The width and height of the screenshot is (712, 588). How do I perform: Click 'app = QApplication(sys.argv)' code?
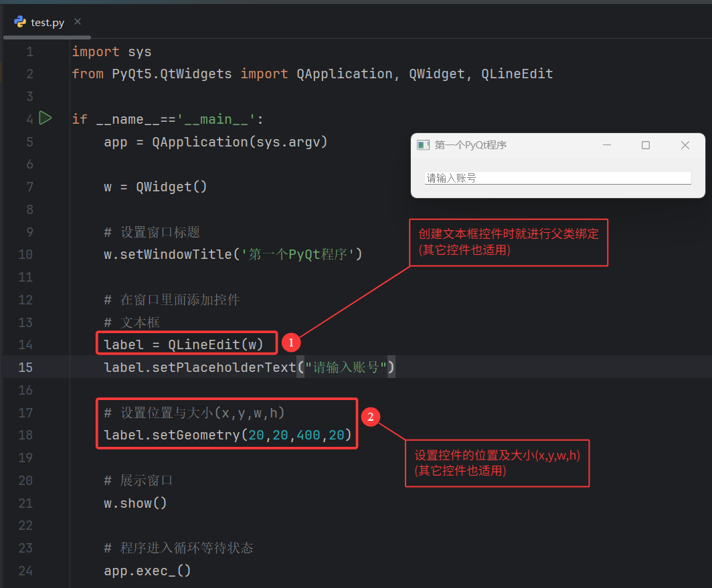click(215, 142)
